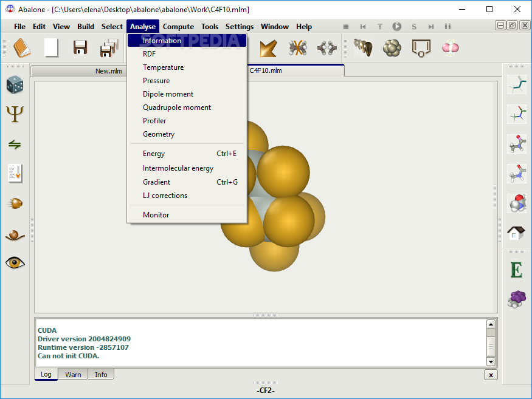Viewport: 532px width, 399px height.
Task: Open the Help menu
Action: (x=303, y=27)
